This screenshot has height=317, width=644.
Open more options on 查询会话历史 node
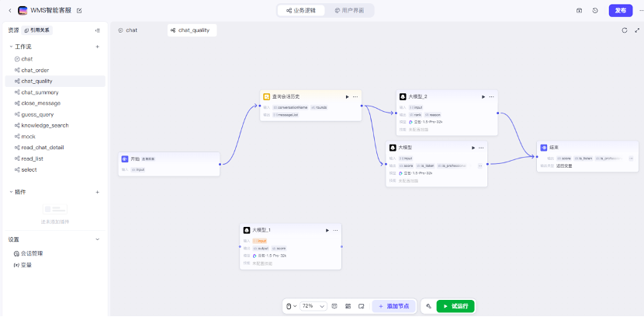coord(355,96)
